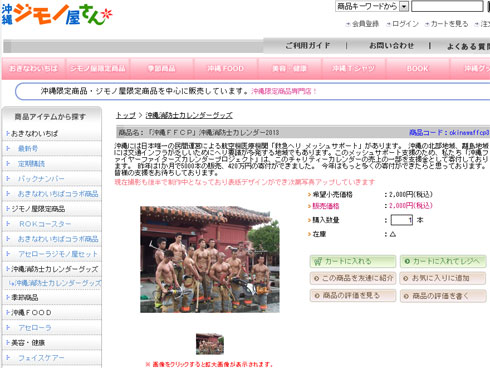490x368 pixels.
Task: Click the カートに入れる button
Action: pyautogui.click(x=353, y=262)
